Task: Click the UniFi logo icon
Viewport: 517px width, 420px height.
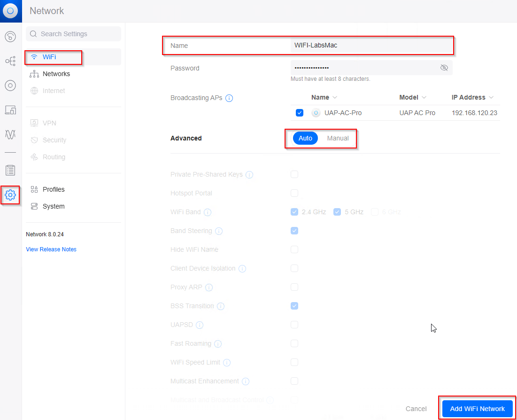Action: tap(10, 11)
